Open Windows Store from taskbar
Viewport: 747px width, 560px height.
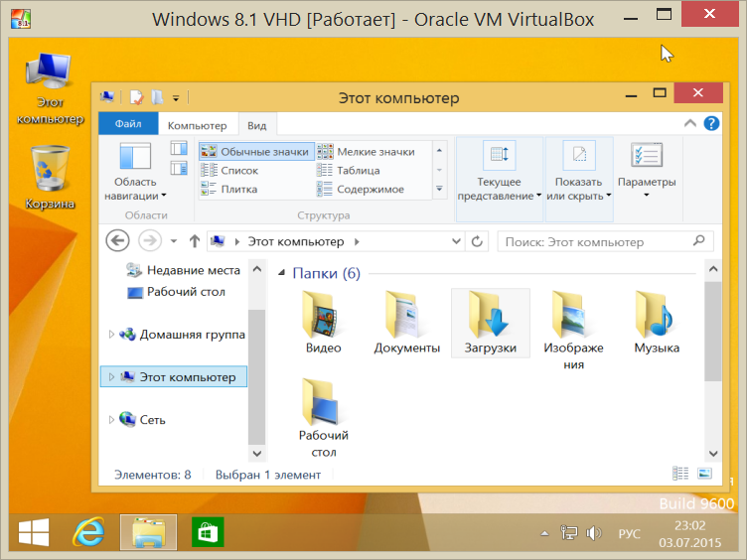[x=208, y=532]
